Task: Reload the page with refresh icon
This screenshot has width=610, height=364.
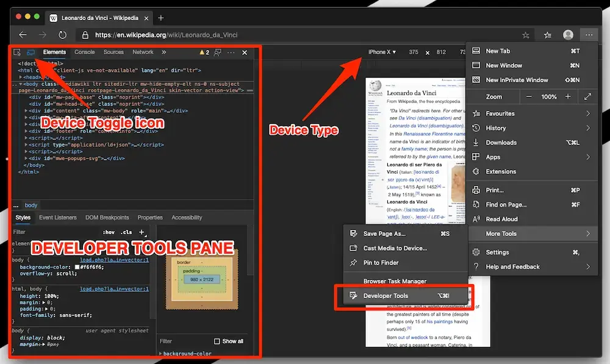Action: [62, 35]
